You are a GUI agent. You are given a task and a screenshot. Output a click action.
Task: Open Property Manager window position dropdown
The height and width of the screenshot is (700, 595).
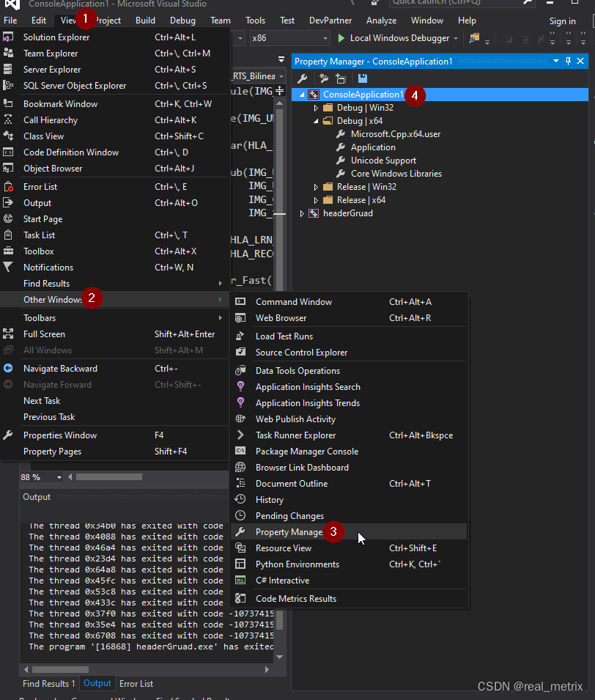click(x=556, y=61)
